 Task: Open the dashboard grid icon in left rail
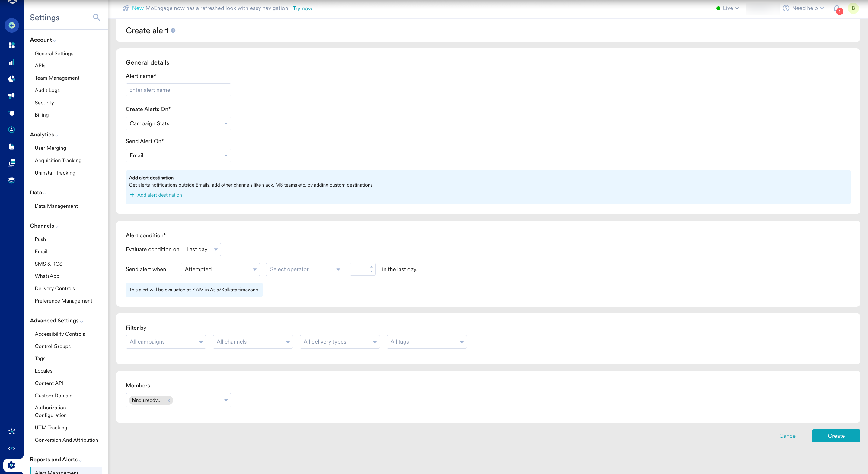[12, 45]
